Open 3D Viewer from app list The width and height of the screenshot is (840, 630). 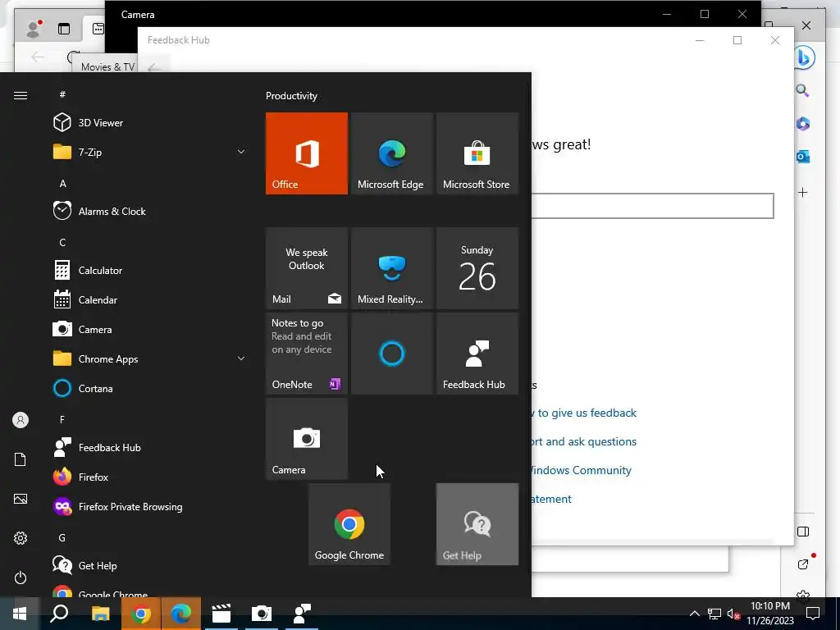pyautogui.click(x=150, y=123)
